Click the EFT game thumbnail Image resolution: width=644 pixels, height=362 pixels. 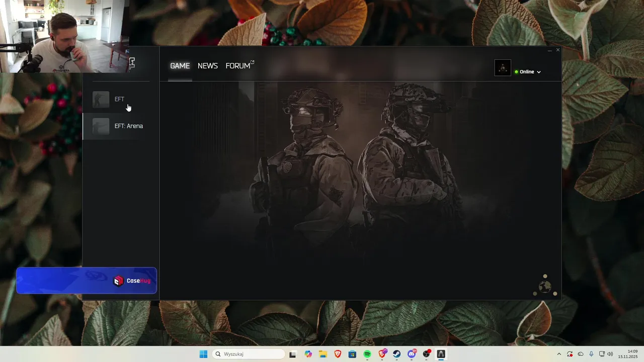[x=101, y=100]
